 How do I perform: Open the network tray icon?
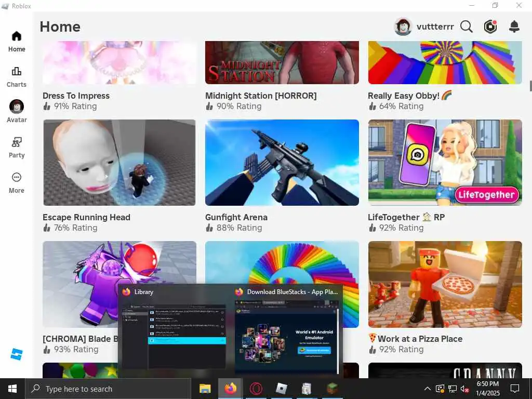click(x=453, y=389)
